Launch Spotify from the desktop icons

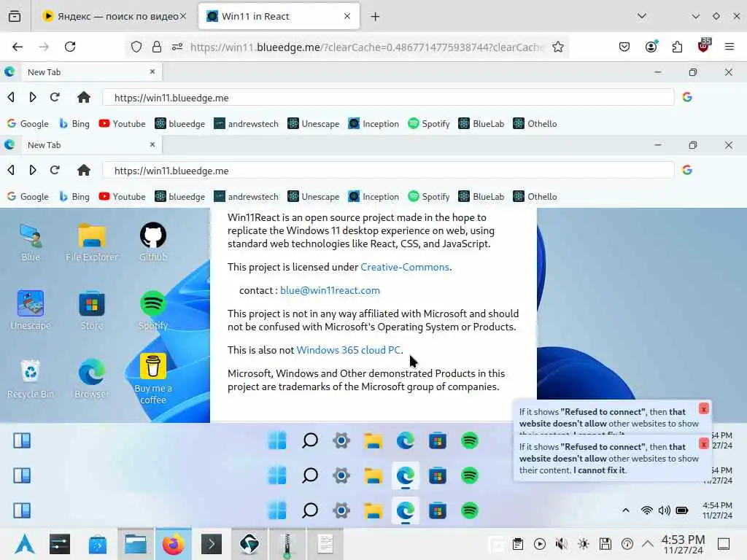click(x=153, y=310)
